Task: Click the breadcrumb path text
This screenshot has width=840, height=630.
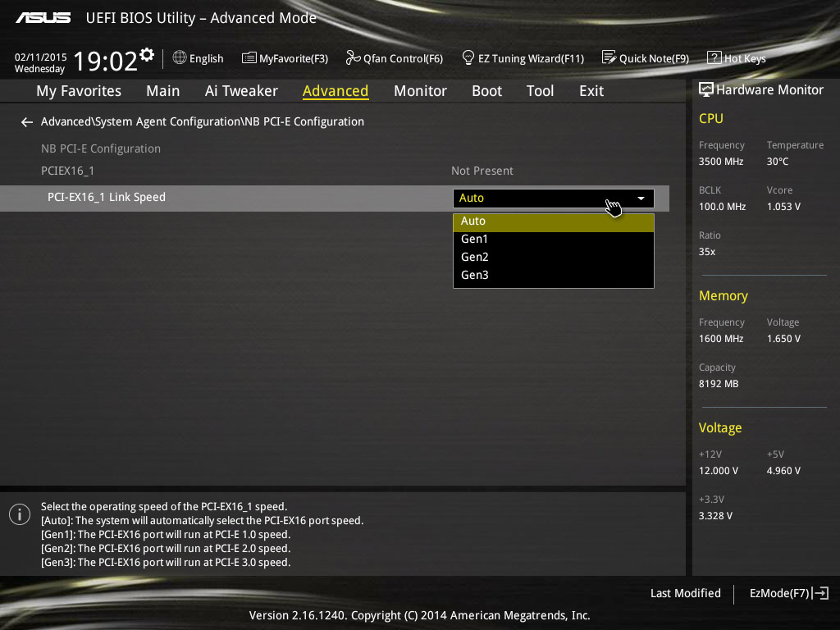Action: pyautogui.click(x=203, y=121)
